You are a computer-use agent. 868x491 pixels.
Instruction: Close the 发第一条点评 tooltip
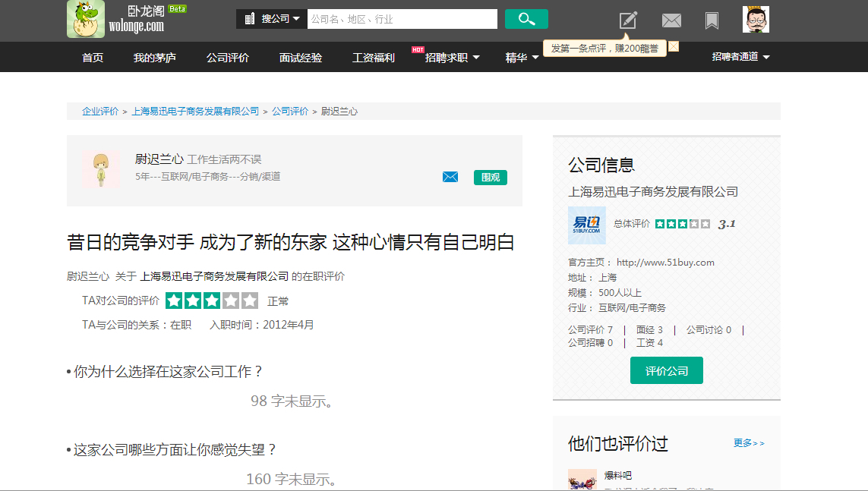click(x=674, y=46)
